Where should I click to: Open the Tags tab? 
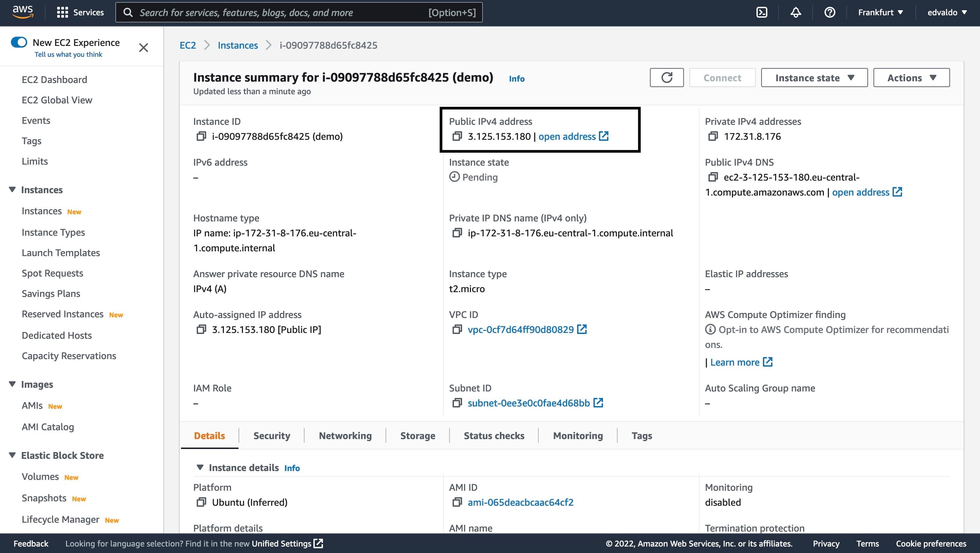[641, 435]
